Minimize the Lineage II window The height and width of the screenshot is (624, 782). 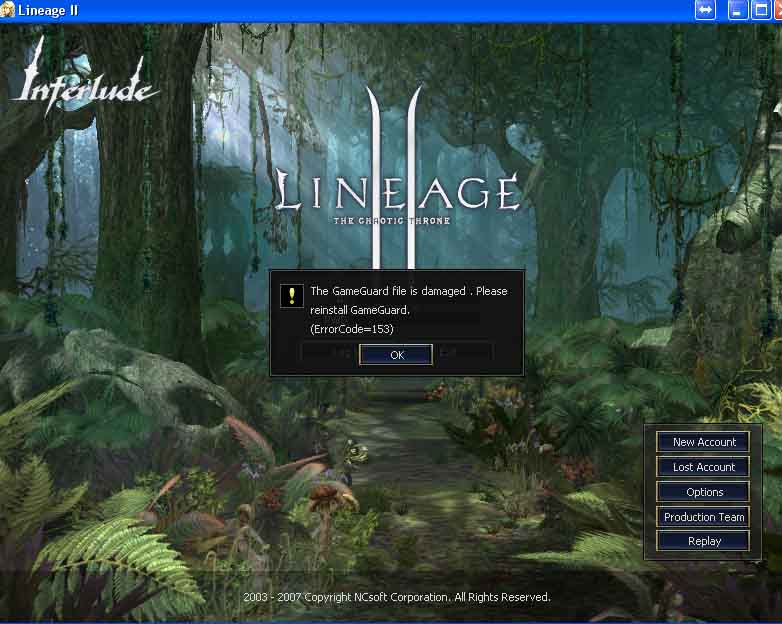738,10
